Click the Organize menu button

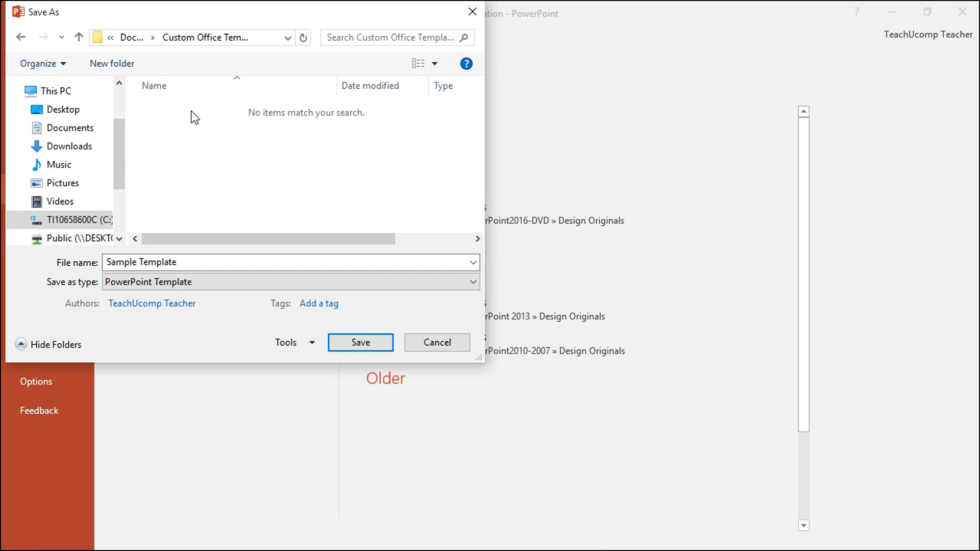coord(43,63)
